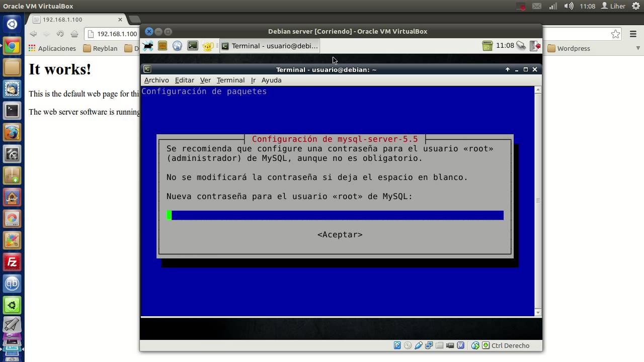The image size is (644, 362).
Task: Click the Ctrl Derecho host key label
Action: click(x=510, y=345)
